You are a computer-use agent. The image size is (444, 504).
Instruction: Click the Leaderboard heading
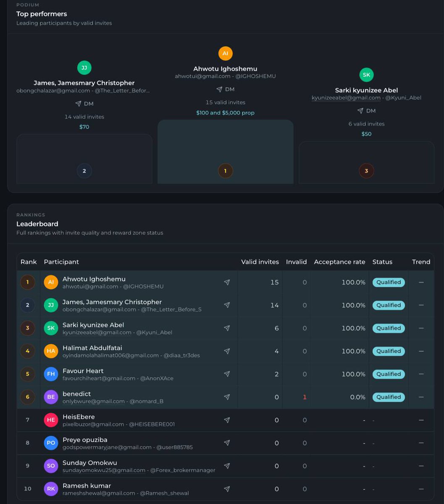point(37,224)
